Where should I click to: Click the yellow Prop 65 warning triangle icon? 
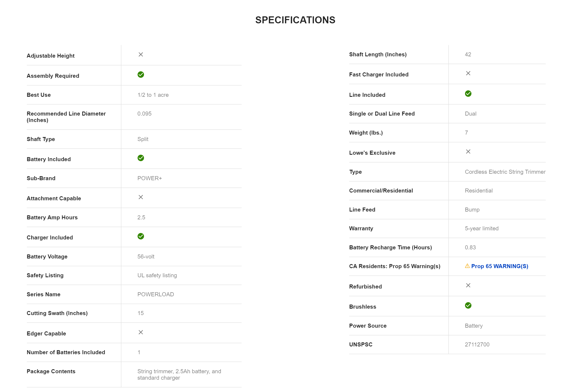pos(467,266)
